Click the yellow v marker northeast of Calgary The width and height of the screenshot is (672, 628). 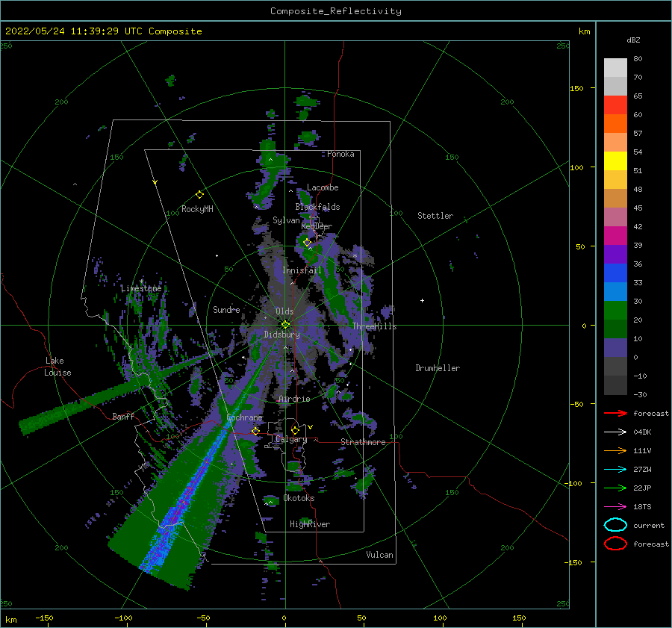[x=311, y=427]
